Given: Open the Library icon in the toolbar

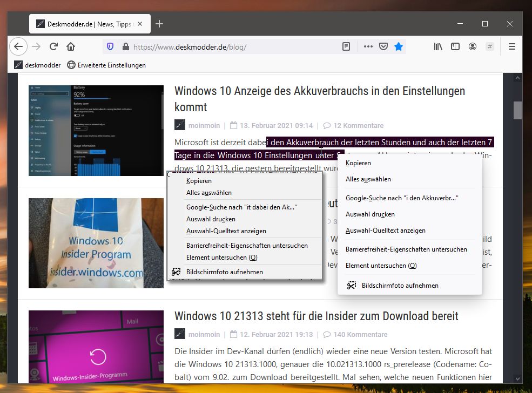Looking at the screenshot, I should pos(438,47).
